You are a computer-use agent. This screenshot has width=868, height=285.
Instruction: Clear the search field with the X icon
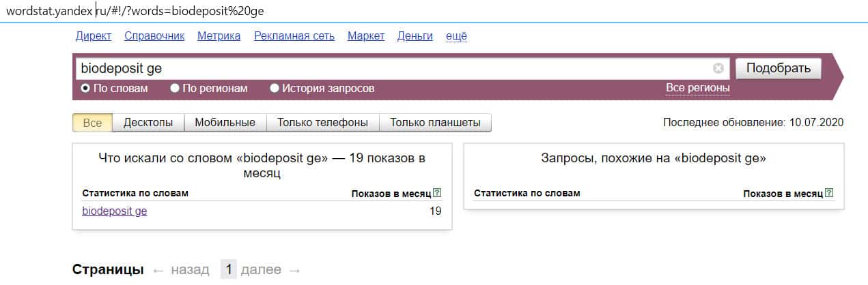tap(718, 68)
